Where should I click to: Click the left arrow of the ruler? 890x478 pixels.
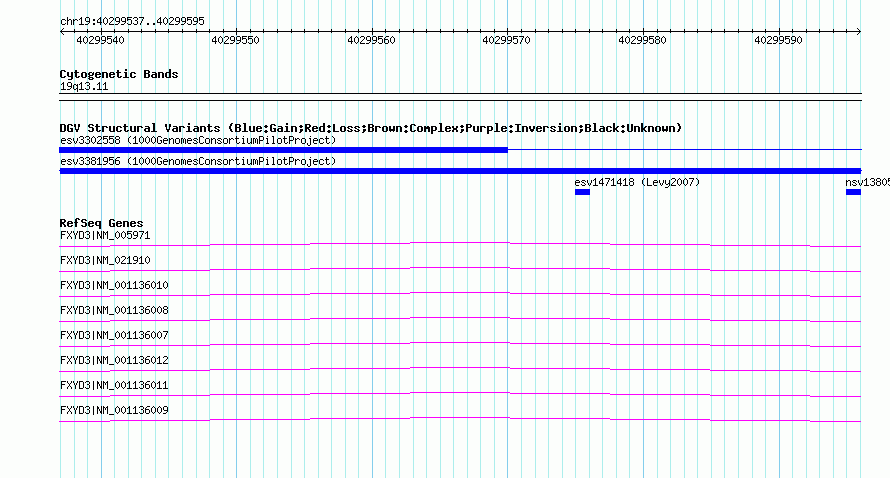[x=62, y=32]
